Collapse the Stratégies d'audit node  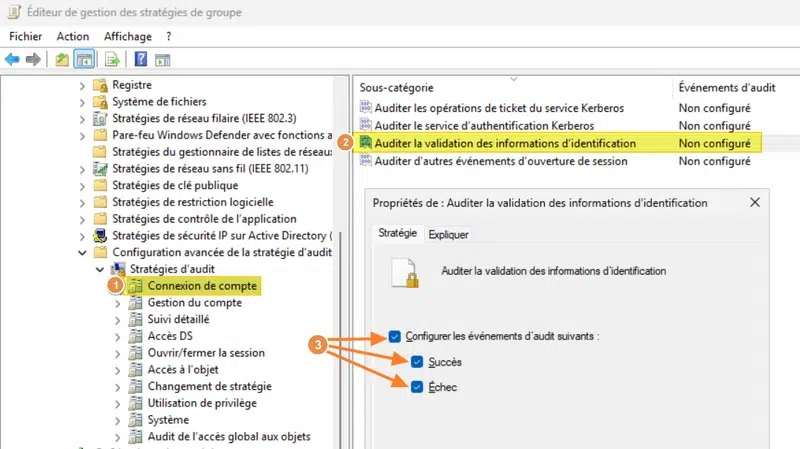tap(100, 269)
